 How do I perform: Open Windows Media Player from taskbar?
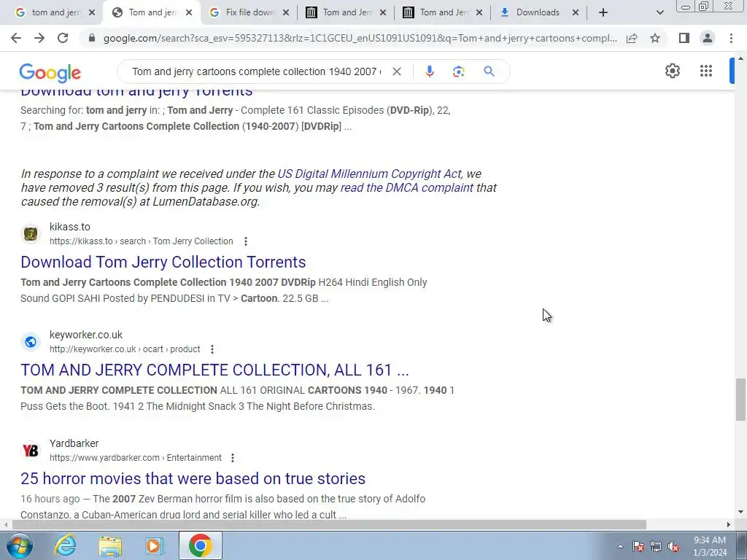pos(155,545)
